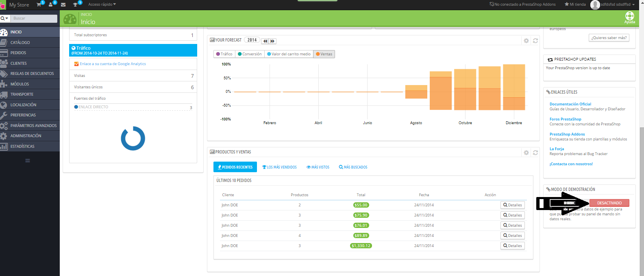644x276 pixels.
Task: Select the orange Ventas chart legend swatch
Action: (x=318, y=54)
